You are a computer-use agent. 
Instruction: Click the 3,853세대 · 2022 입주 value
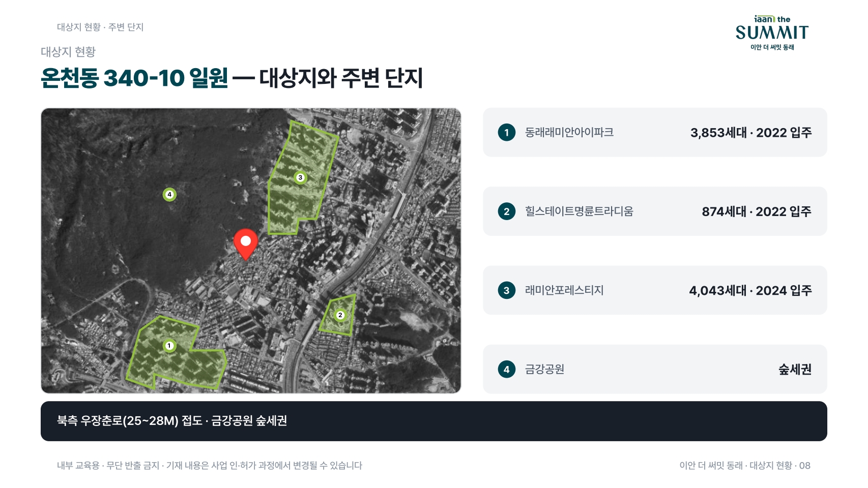click(751, 133)
